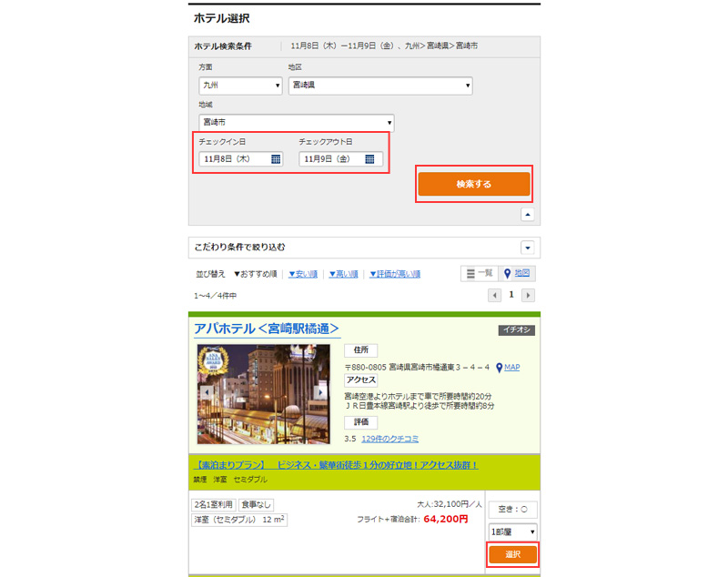Viewport: 728px width, 577px height.
Task: Click the 2名1室利用 tag
Action: click(x=214, y=504)
